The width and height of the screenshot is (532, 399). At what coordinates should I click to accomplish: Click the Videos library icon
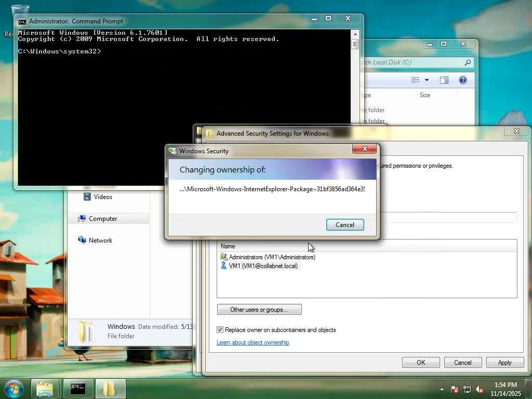click(x=87, y=196)
